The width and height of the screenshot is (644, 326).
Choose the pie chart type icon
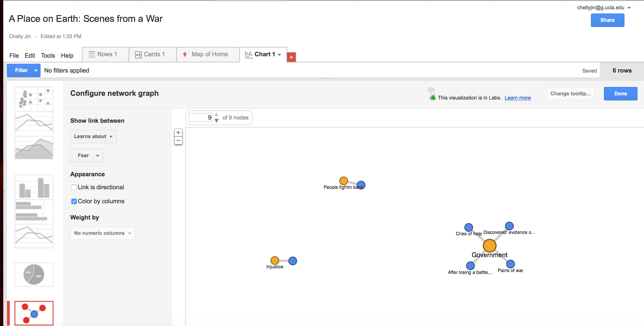(x=34, y=274)
